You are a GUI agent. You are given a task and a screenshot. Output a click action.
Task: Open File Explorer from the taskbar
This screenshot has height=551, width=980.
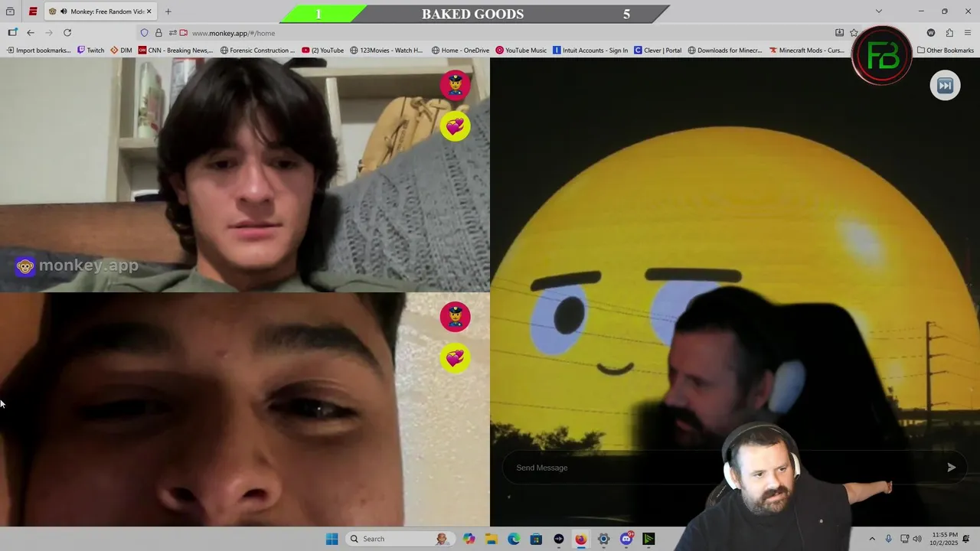(x=491, y=539)
